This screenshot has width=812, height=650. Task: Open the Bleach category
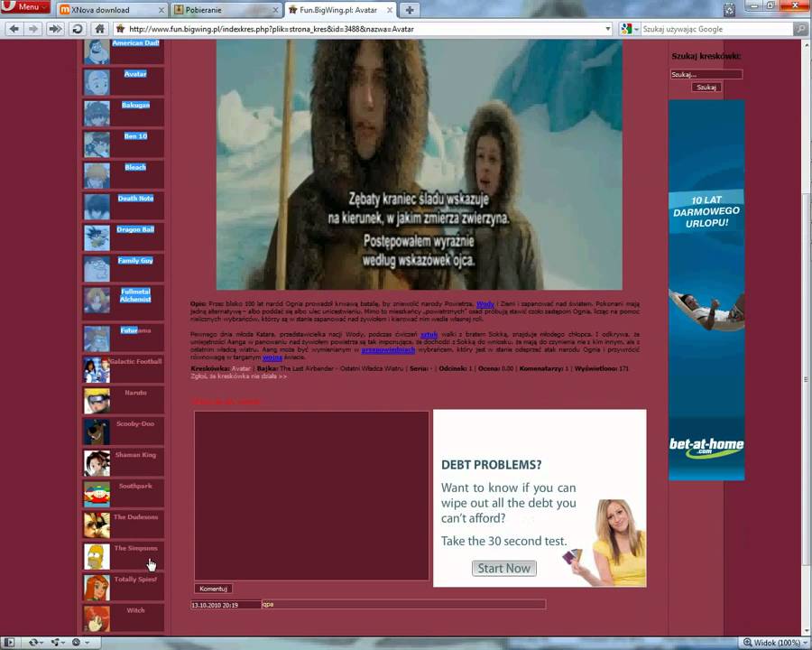[x=135, y=167]
